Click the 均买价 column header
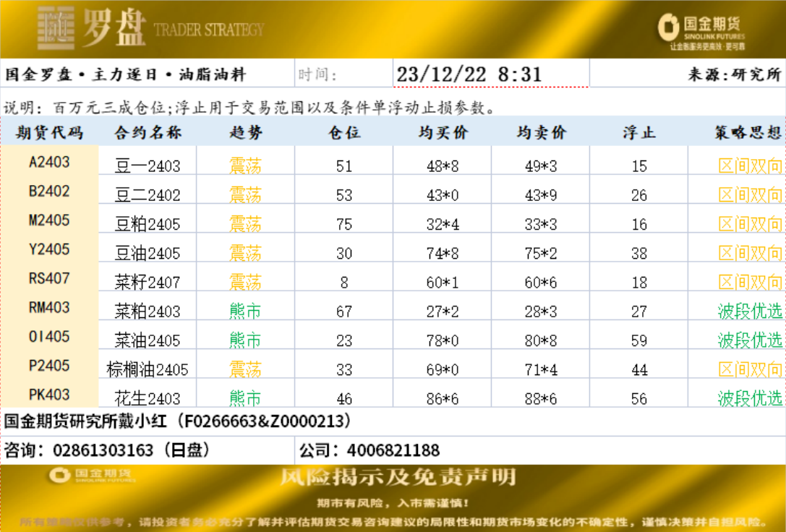 [443, 133]
